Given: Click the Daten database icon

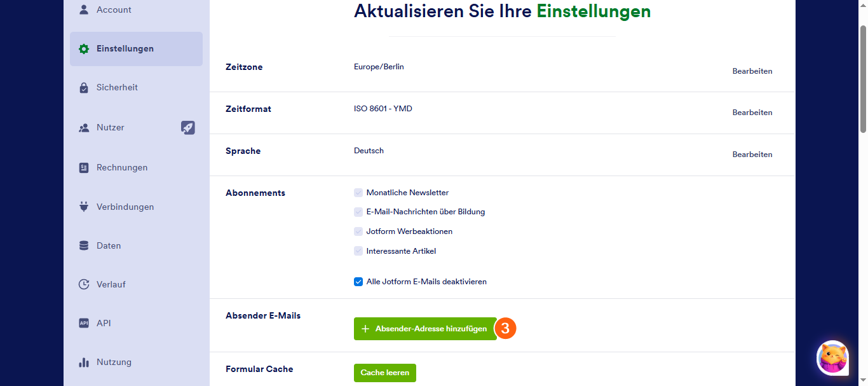Looking at the screenshot, I should [84, 245].
